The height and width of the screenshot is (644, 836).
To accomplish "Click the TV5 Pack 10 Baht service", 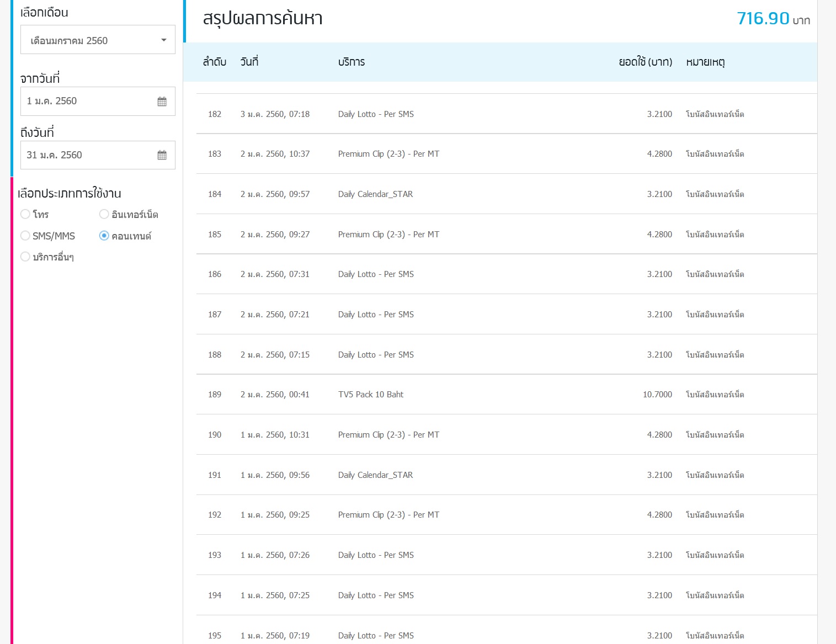I will 371,395.
